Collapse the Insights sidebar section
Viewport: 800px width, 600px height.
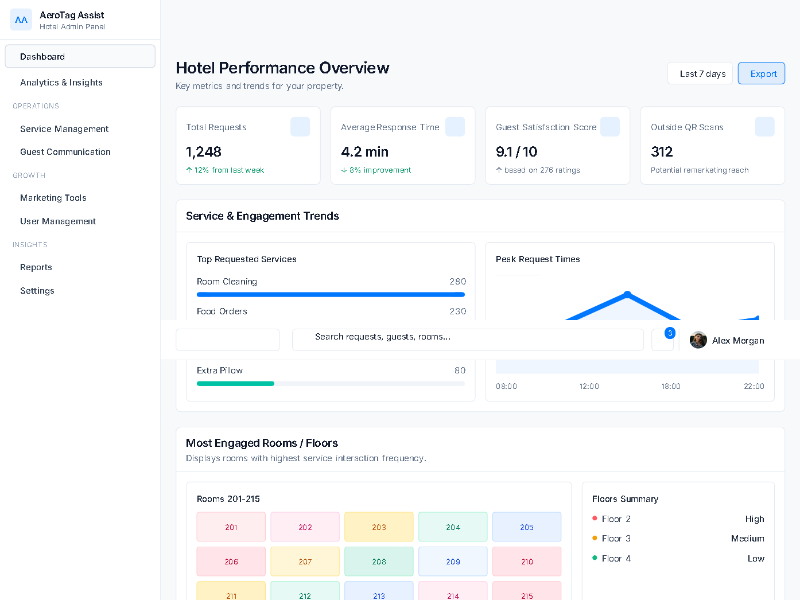(29, 244)
